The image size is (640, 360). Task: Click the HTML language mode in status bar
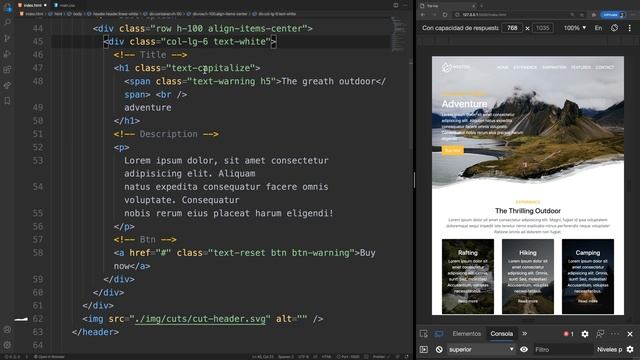coord(327,357)
